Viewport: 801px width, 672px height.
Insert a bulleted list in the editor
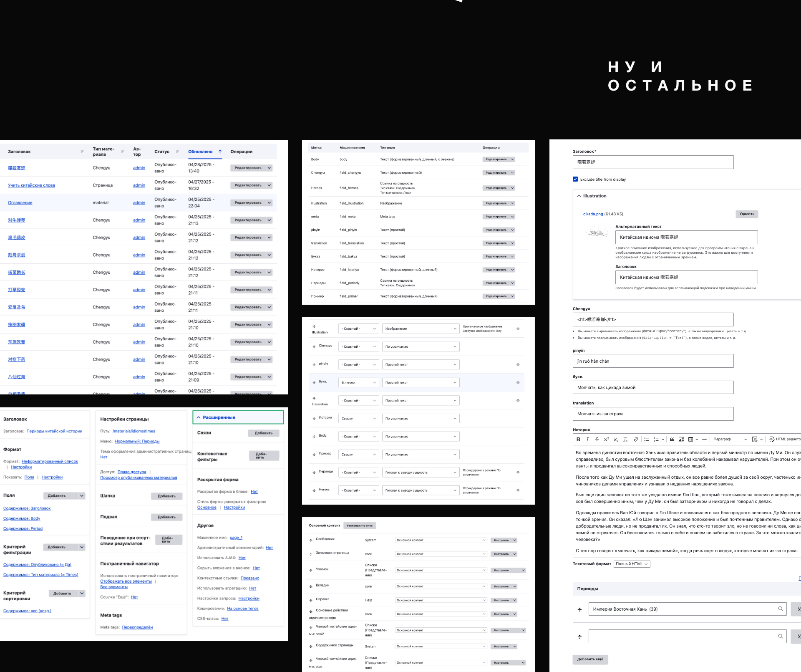[x=646, y=439]
